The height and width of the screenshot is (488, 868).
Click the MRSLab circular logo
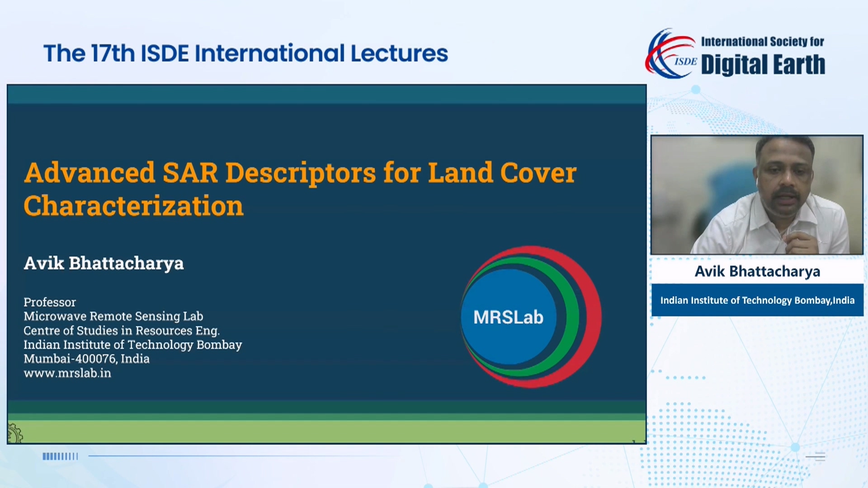[x=531, y=317]
